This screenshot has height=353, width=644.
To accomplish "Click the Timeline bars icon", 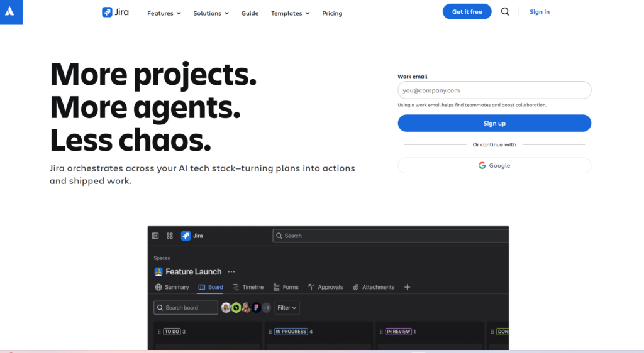I will point(236,288).
